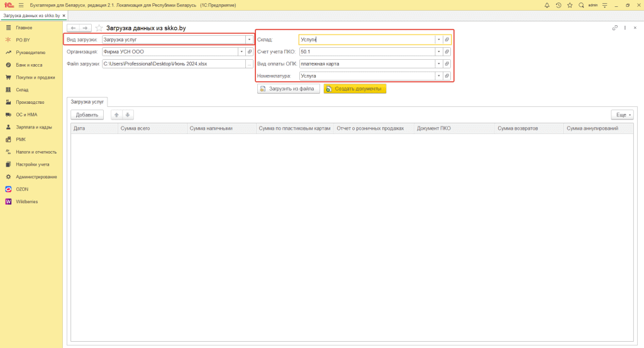Screen dimensions: 644x348
Task: Open the Банк и касса section
Action: (29, 65)
